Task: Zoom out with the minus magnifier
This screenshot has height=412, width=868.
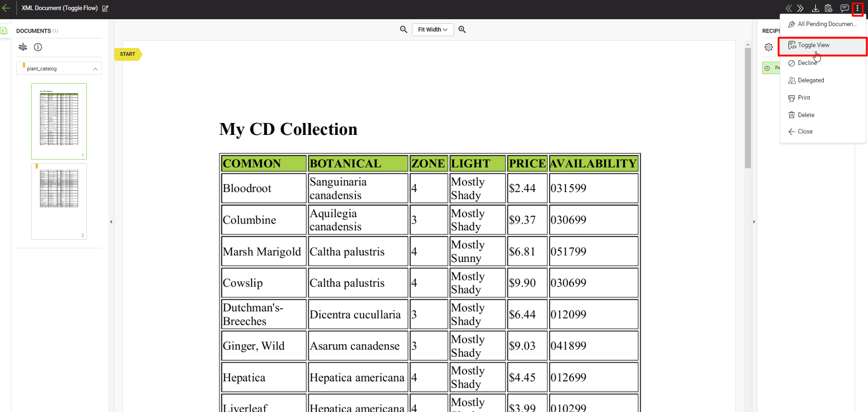Action: tap(403, 29)
